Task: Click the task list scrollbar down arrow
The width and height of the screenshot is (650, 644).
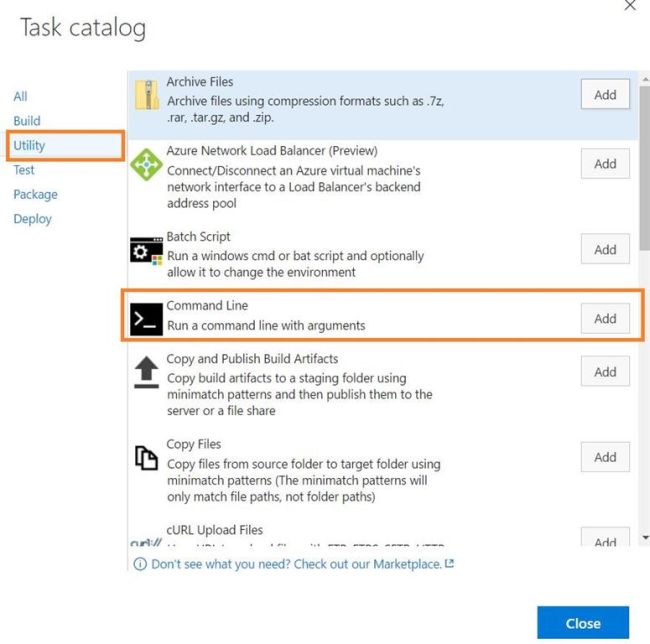Action: (645, 538)
